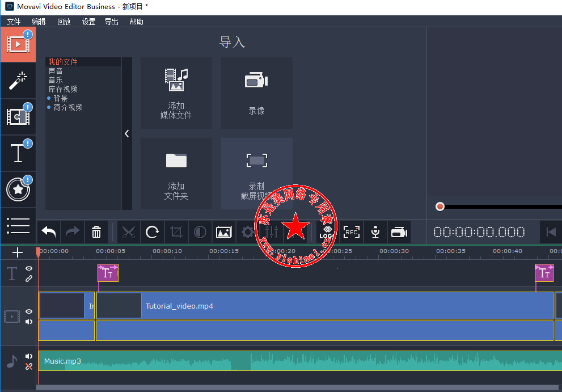This screenshot has height=392, width=562.
Task: Click the preview seek slider handle
Action: tap(440, 206)
